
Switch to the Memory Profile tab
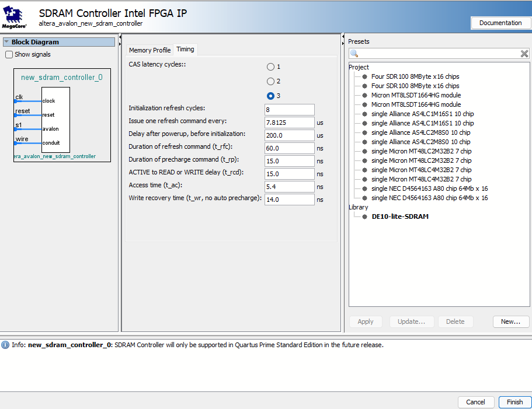pos(149,50)
